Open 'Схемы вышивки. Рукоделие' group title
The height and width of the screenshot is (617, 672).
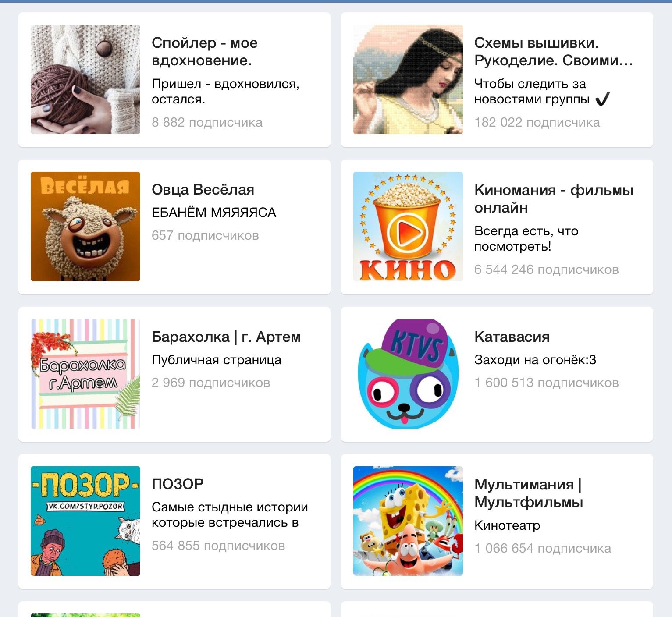[x=554, y=52]
